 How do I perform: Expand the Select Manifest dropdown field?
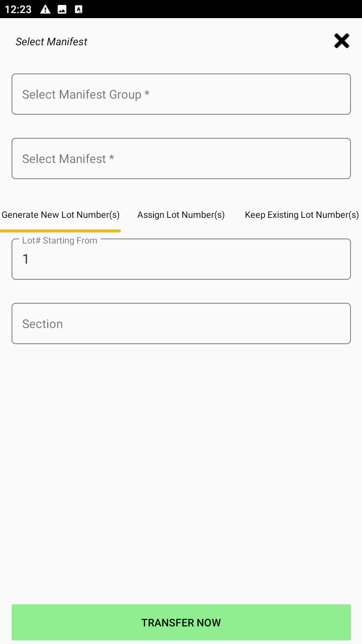click(181, 158)
